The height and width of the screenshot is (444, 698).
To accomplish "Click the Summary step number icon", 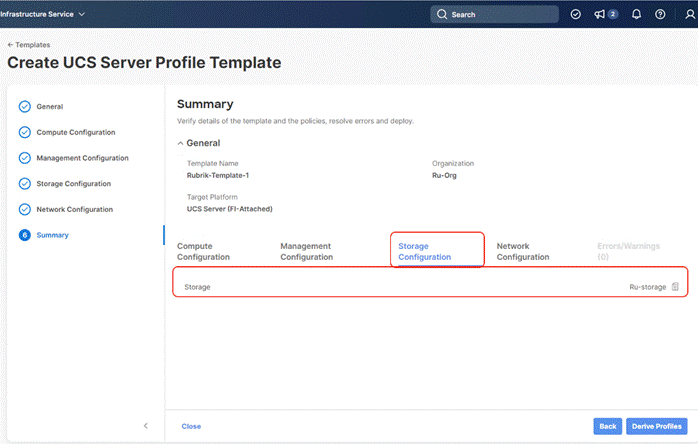I will pyautogui.click(x=25, y=235).
